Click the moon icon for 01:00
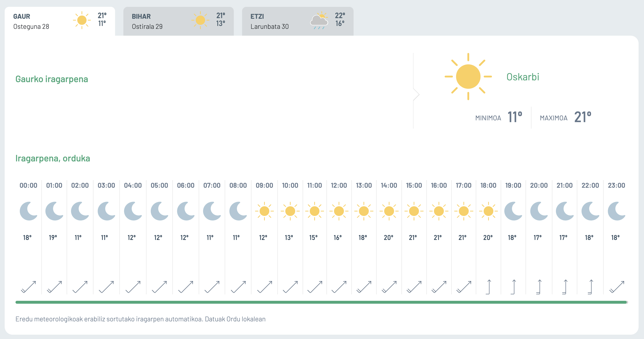Viewport: 644px width, 339px height. pyautogui.click(x=54, y=211)
